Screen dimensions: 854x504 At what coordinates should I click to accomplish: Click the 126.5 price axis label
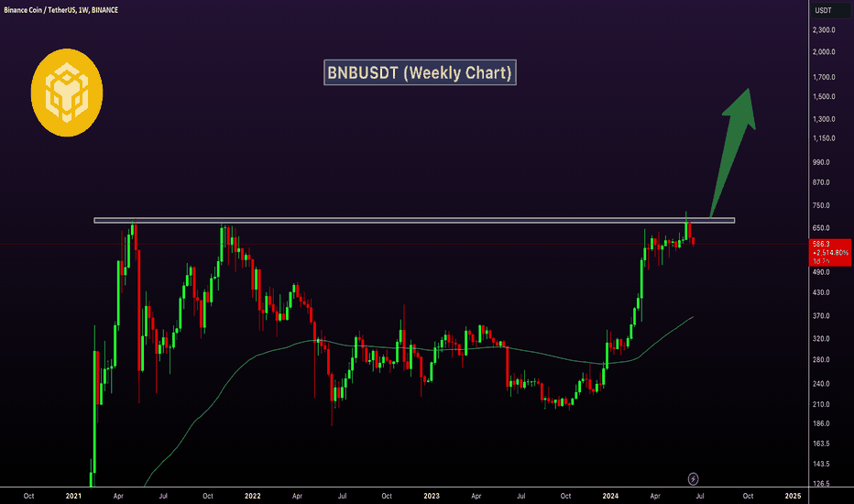pos(821,483)
